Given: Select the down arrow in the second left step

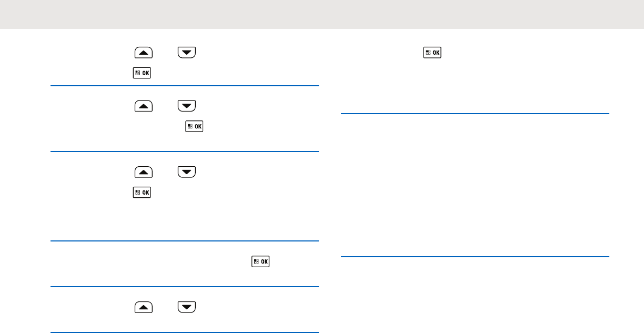Looking at the screenshot, I should coord(187,106).
